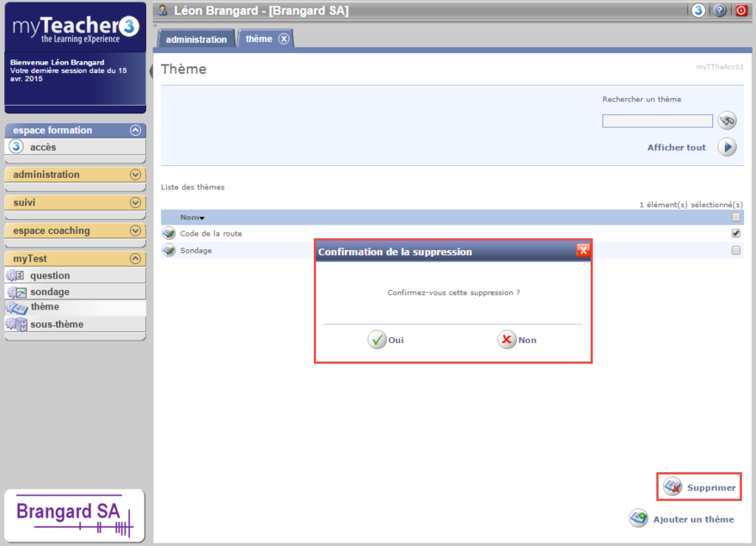Confirm deletion by clicking Oui

[x=386, y=340]
